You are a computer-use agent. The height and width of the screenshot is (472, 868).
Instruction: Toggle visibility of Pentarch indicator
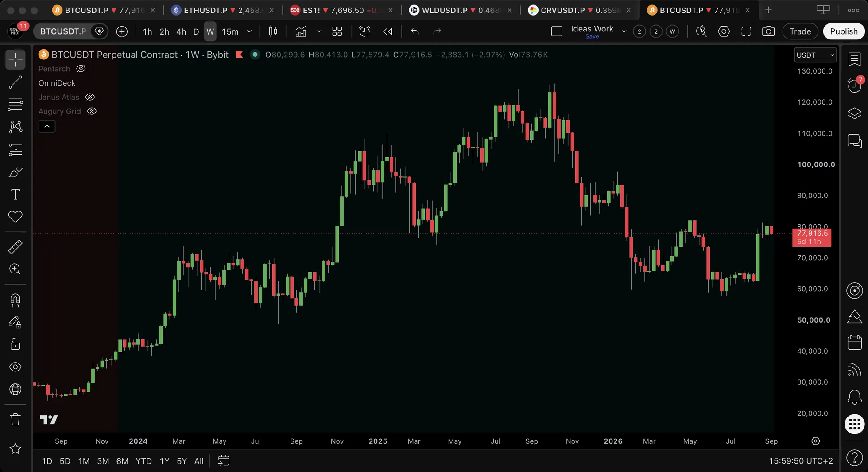coord(81,69)
